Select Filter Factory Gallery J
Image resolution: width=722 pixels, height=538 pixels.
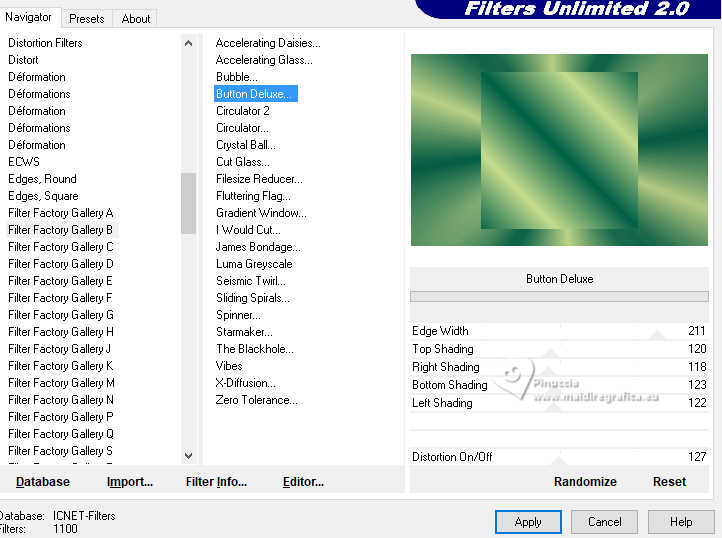(x=59, y=349)
